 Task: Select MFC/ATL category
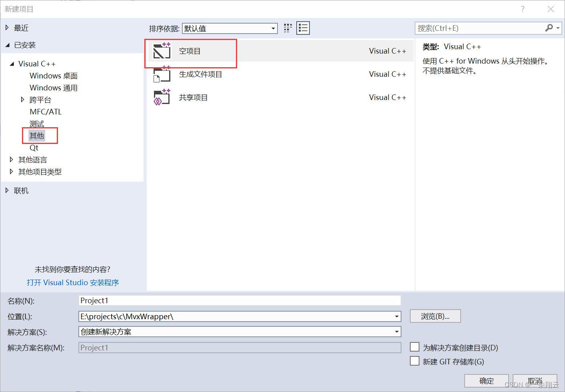pos(46,112)
